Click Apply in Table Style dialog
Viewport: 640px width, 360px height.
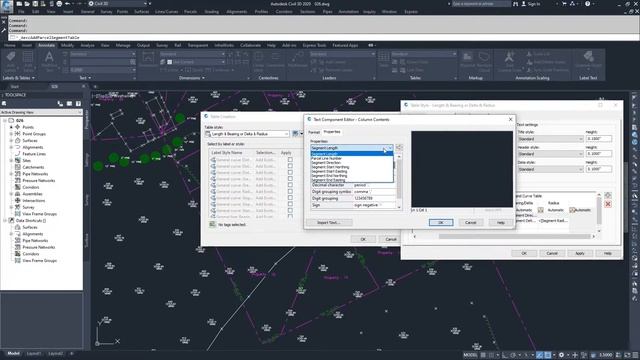(x=580, y=253)
